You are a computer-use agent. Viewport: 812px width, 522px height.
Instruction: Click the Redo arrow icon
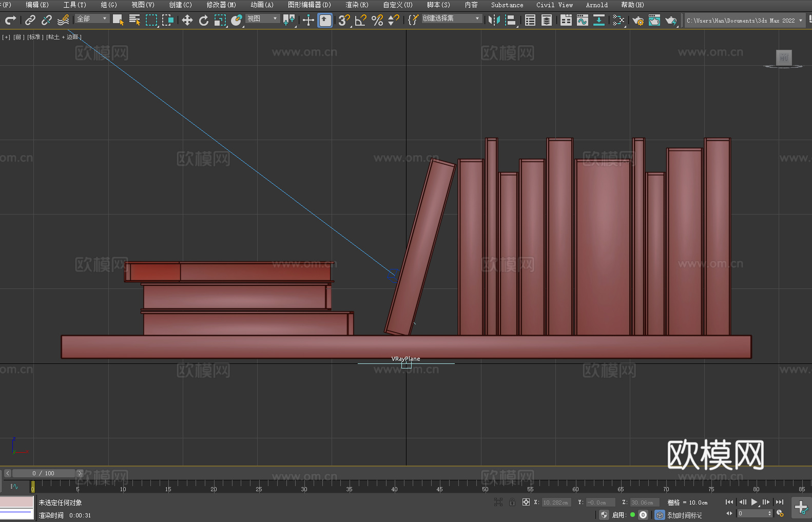pyautogui.click(x=10, y=20)
